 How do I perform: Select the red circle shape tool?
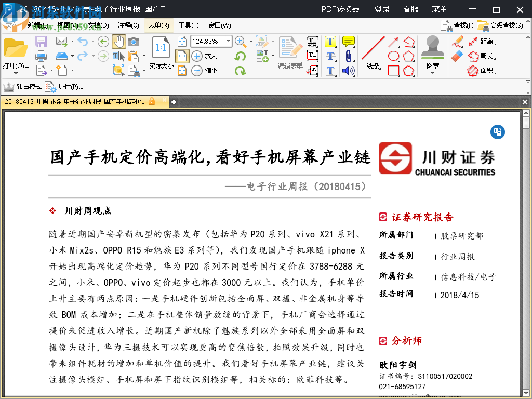click(x=393, y=56)
